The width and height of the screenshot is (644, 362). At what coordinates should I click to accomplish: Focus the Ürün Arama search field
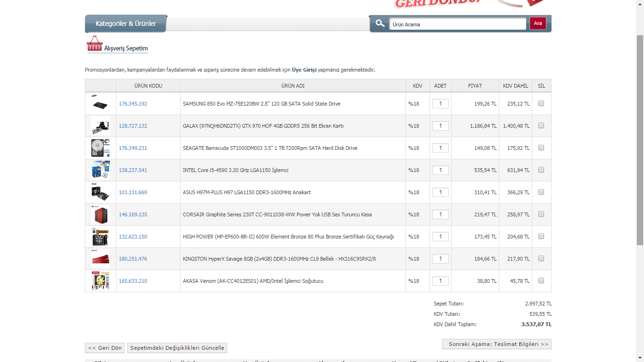tap(458, 24)
